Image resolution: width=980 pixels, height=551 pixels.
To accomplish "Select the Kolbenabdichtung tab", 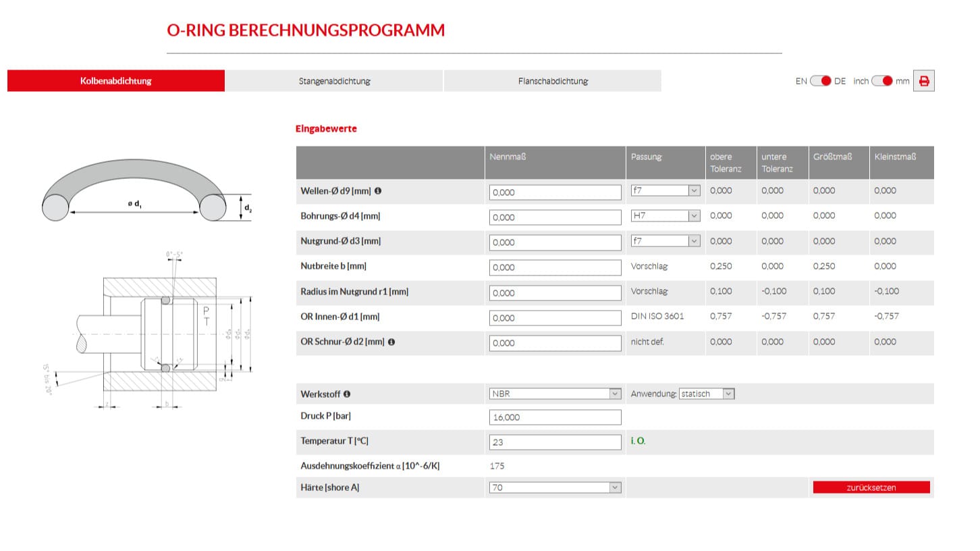I will (x=116, y=81).
